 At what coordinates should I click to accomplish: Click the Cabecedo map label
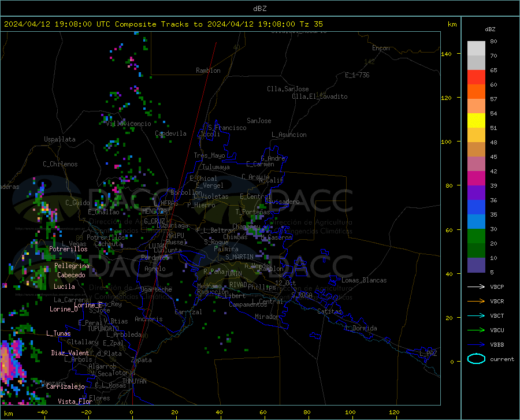[x=71, y=275]
